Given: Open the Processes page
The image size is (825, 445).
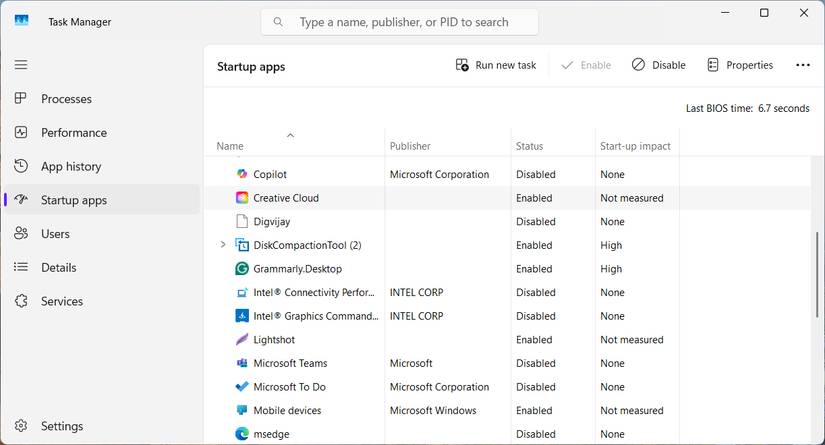Looking at the screenshot, I should (x=103, y=99).
